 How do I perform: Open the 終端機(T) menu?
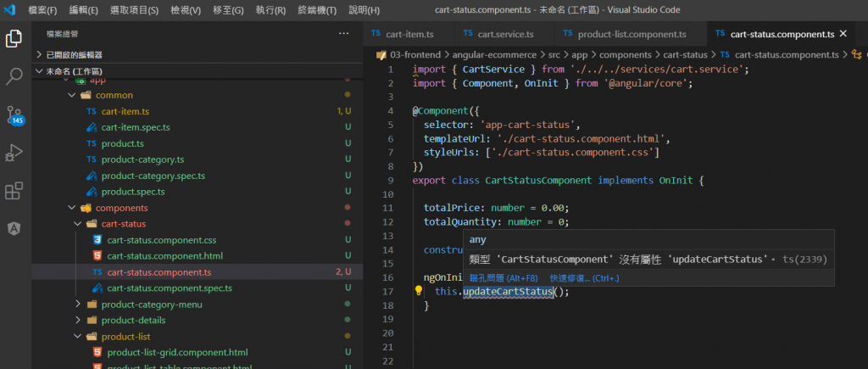(x=317, y=10)
